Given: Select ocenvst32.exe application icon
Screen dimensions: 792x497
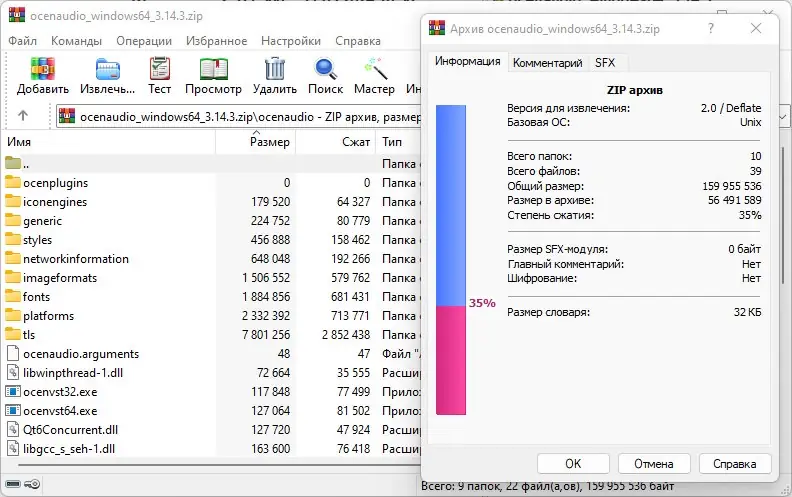Looking at the screenshot, I should (x=13, y=391).
